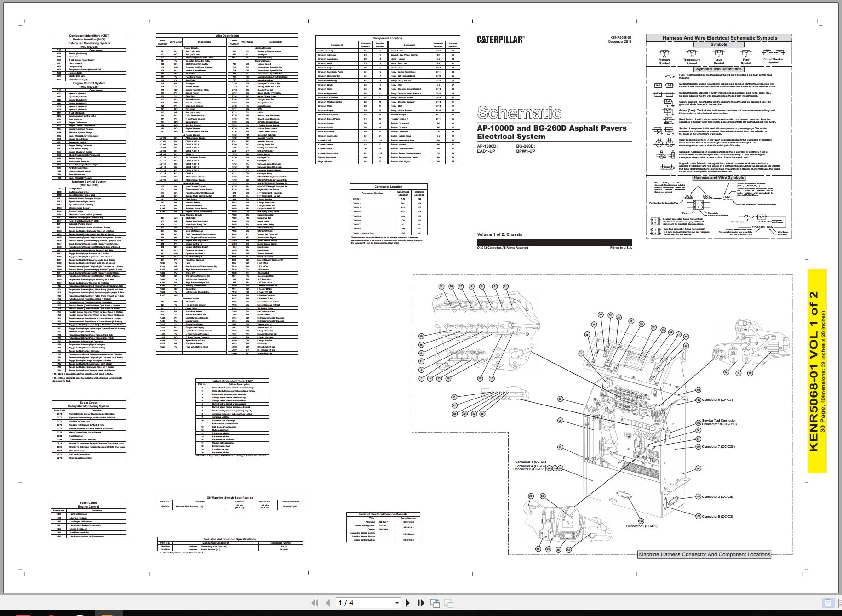Viewport: 842px width, 616px height.
Task: Click the 'EAD1-UP' serial prefix text
Action: [x=486, y=151]
